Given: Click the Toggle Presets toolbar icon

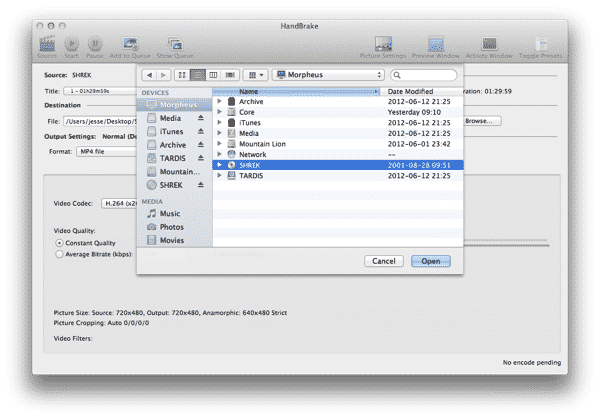Looking at the screenshot, I should coord(541,43).
